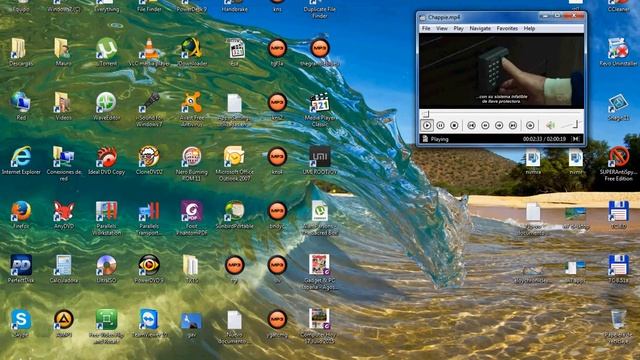Image resolution: width=640 pixels, height=360 pixels.
Task: Click the volume slider in the player
Action: pyautogui.click(x=570, y=124)
